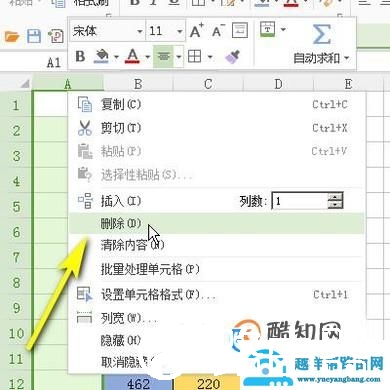Choose 清除内容(N) menu item

click(217, 245)
